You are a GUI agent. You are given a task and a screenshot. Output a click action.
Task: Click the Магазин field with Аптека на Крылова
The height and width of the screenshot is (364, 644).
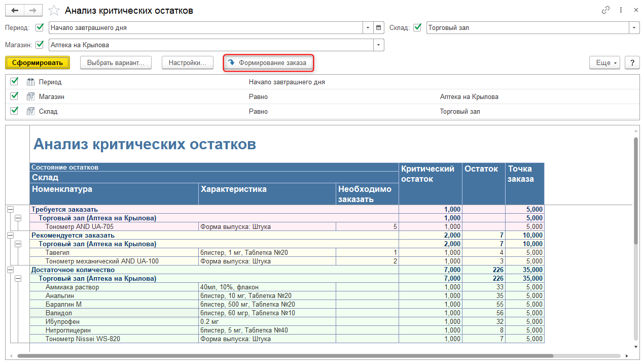click(x=211, y=45)
